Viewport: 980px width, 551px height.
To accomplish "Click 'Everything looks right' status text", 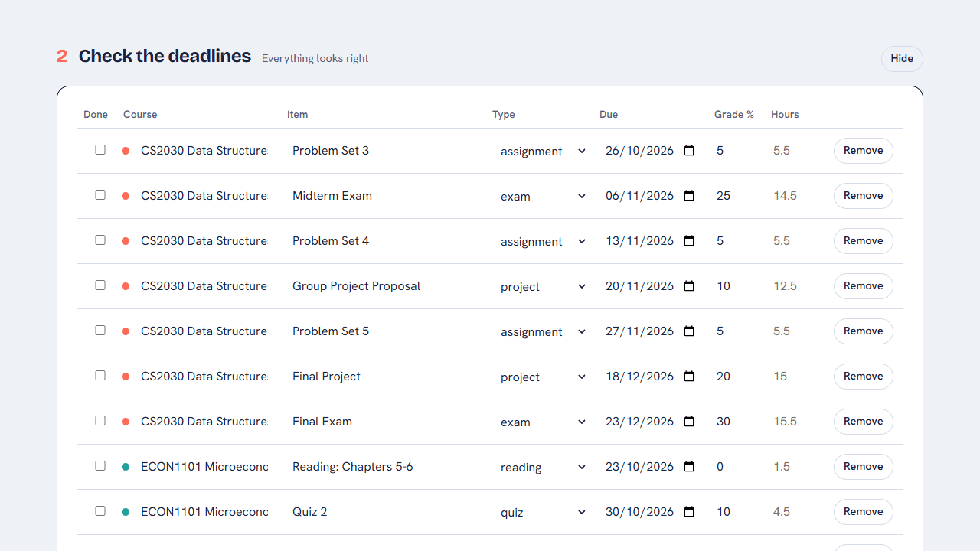I will [x=315, y=58].
